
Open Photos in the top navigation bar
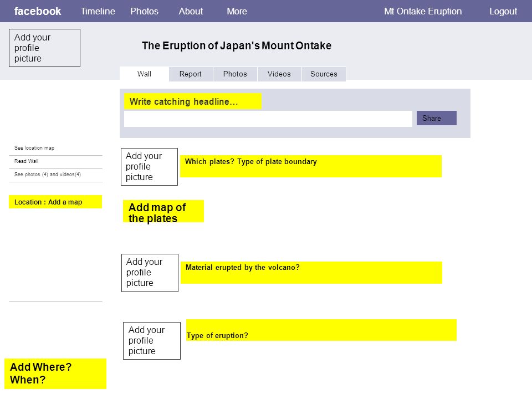[x=144, y=11]
